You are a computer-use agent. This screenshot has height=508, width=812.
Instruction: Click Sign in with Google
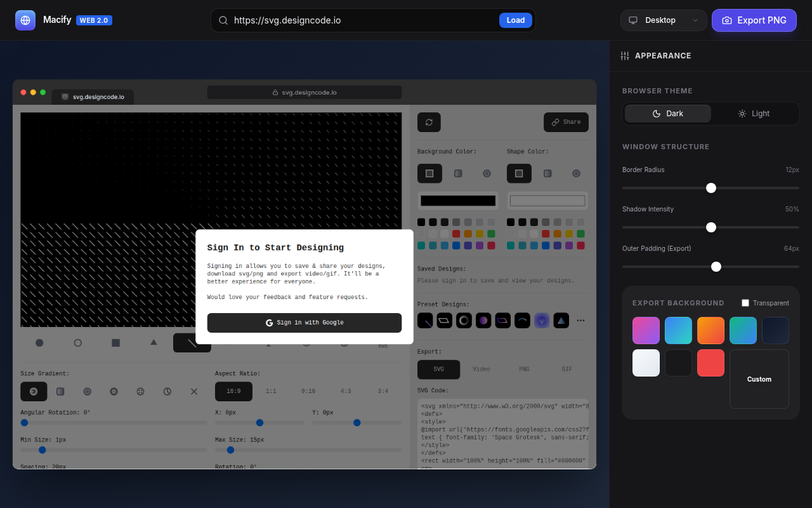(x=304, y=323)
